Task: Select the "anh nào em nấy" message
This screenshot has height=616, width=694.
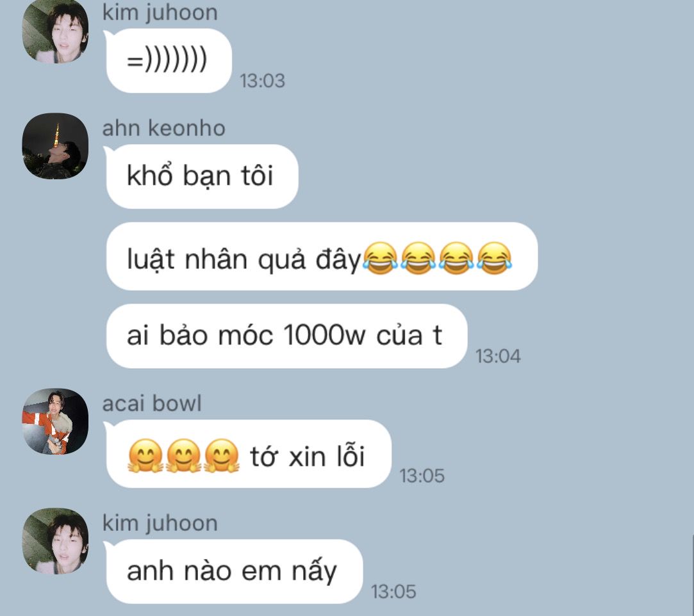Action: 234,571
